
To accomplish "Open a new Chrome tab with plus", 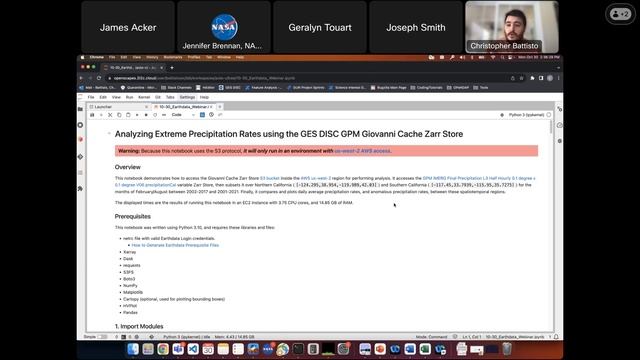I will click(172, 67).
